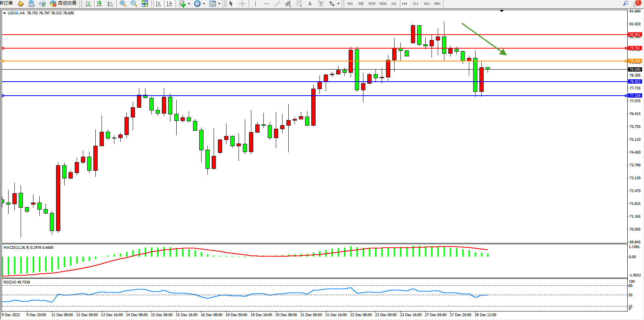Toggle the chart shift button
The height and width of the screenshot is (320, 644).
[x=169, y=4]
